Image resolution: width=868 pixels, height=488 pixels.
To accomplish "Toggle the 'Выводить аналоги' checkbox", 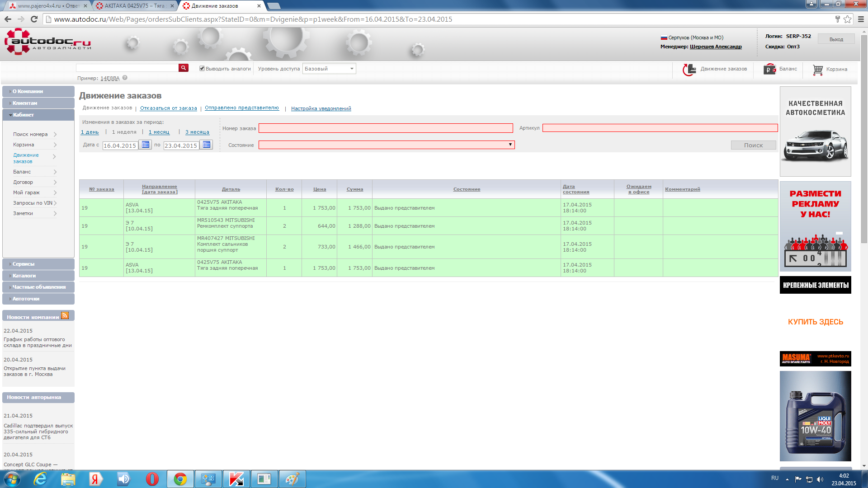I will coord(202,68).
